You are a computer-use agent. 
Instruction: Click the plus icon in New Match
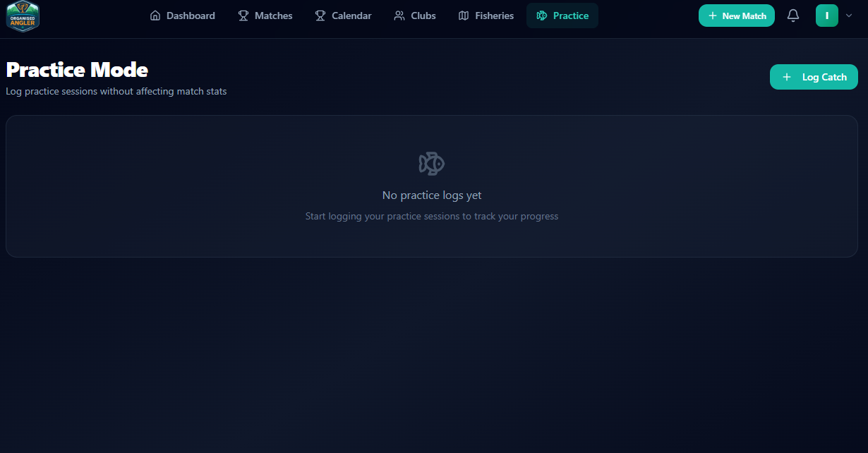pyautogui.click(x=713, y=16)
